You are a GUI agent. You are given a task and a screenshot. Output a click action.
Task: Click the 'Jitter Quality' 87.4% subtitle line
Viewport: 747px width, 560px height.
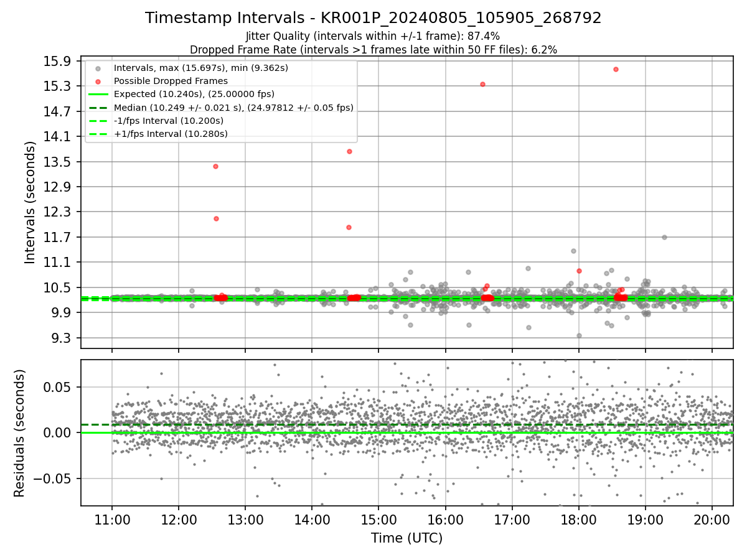373,37
